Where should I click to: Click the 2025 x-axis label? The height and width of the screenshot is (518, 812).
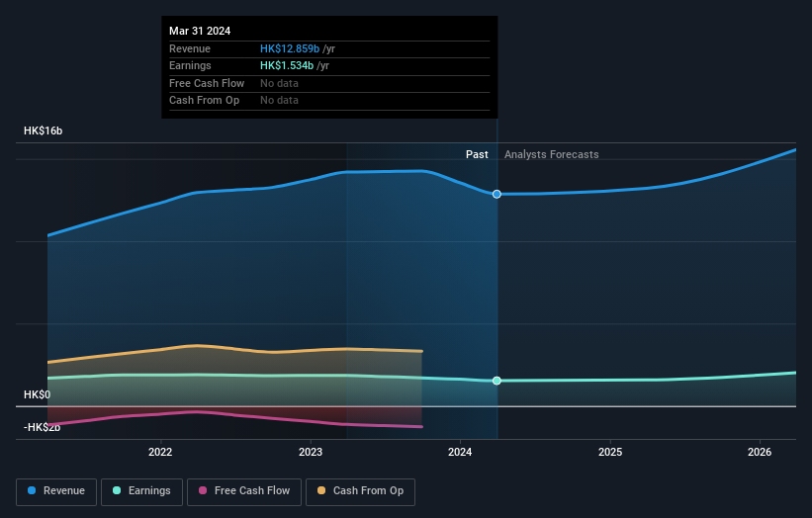pos(610,453)
